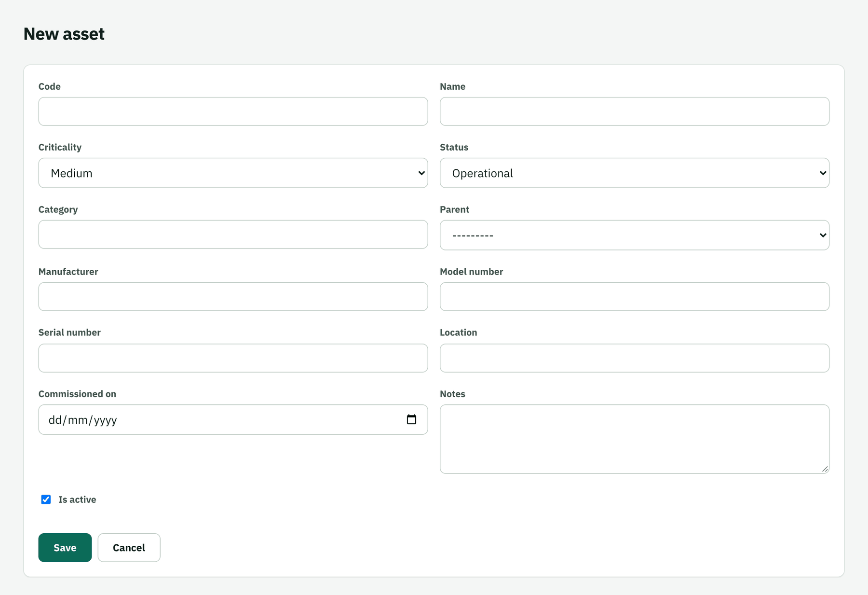Save the new asset

[65, 548]
